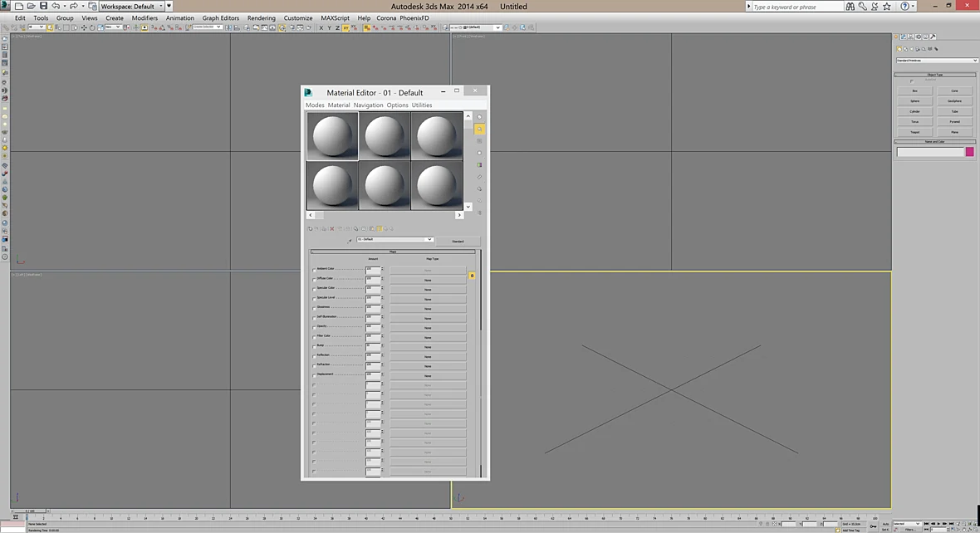Click Restrict to X axis button
Viewport: 980px width, 533px height.
pos(321,27)
